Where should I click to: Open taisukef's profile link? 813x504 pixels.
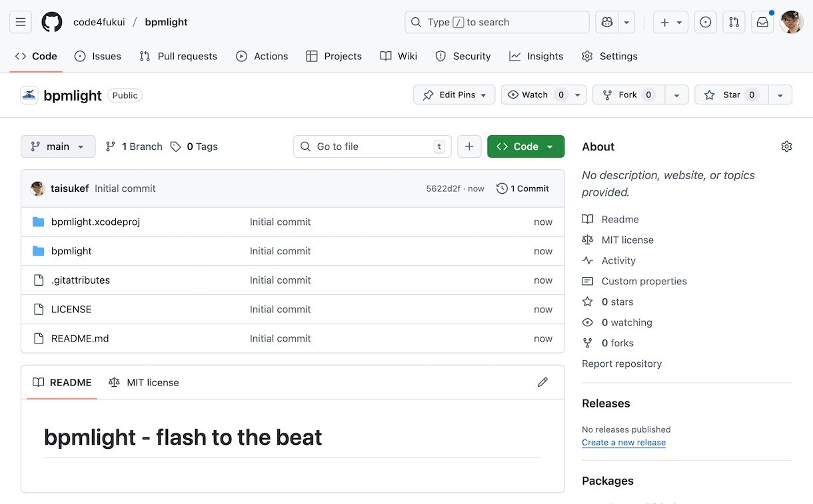pyautogui.click(x=69, y=188)
